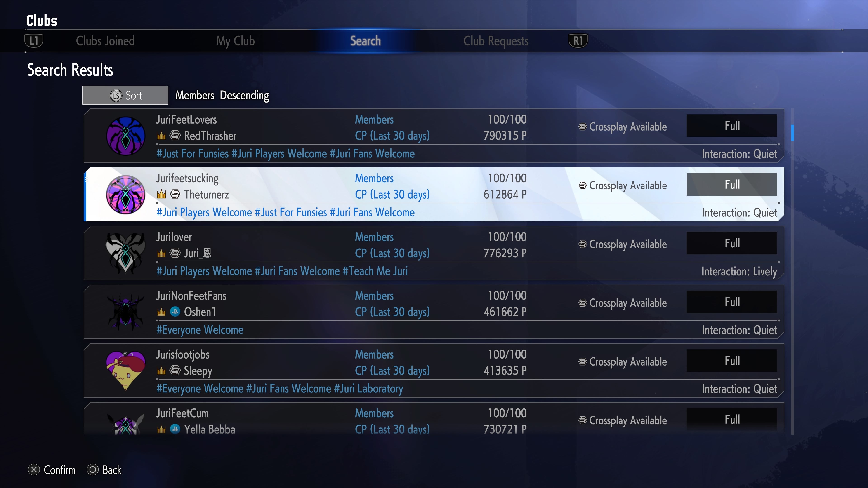Screen dimensions: 868x488
Task: Click the Confirm cross button prompt
Action: (x=52, y=470)
